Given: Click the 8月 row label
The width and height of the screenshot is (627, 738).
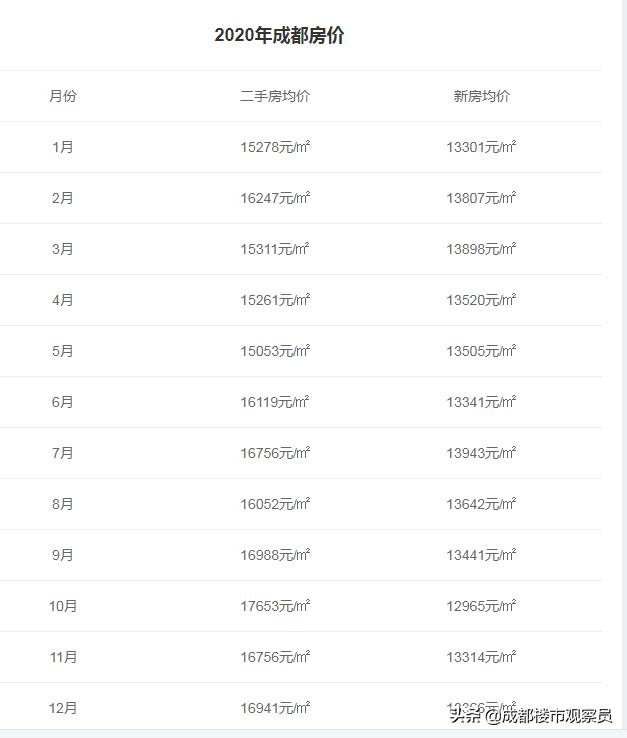Looking at the screenshot, I should tap(62, 504).
